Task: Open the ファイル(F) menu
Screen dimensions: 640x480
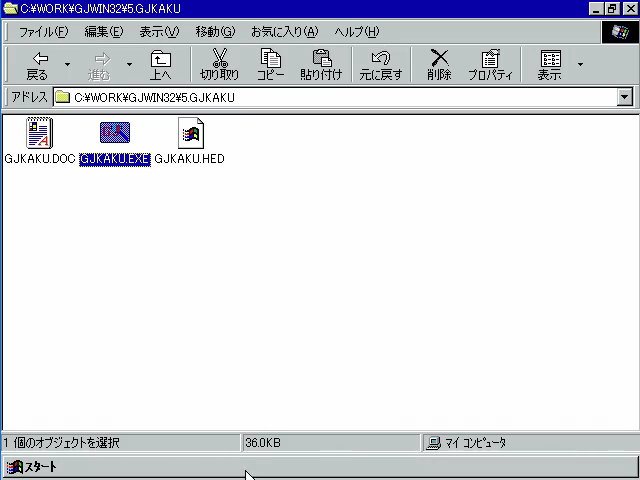Action: tap(44, 32)
